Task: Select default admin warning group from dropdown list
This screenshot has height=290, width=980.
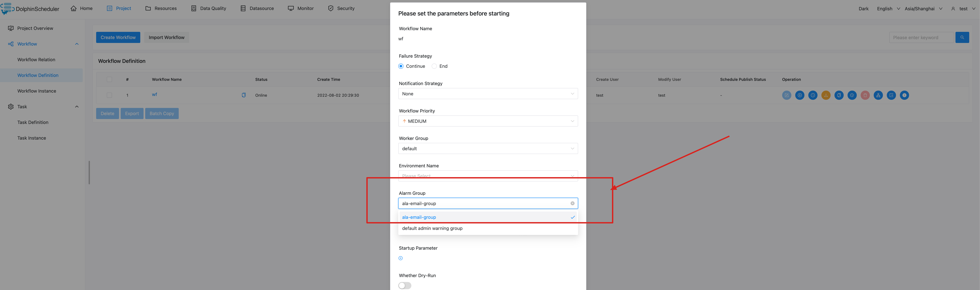Action: click(432, 228)
